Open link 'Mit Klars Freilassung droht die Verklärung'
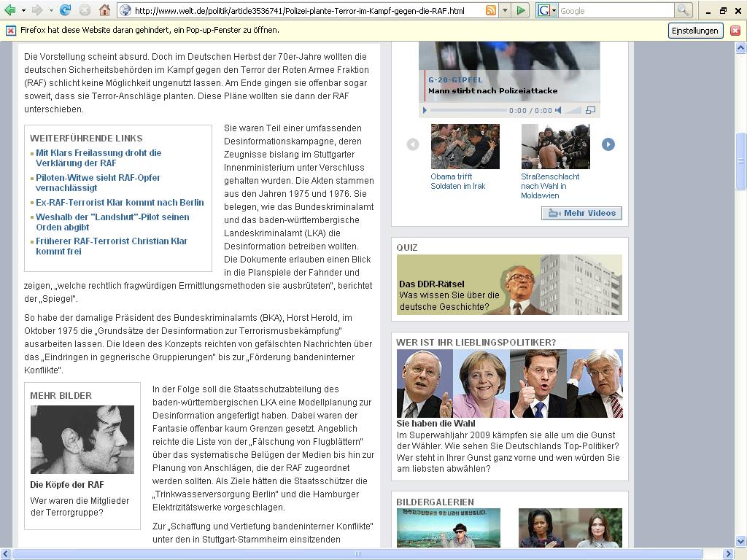The width and height of the screenshot is (747, 560). tap(98, 158)
